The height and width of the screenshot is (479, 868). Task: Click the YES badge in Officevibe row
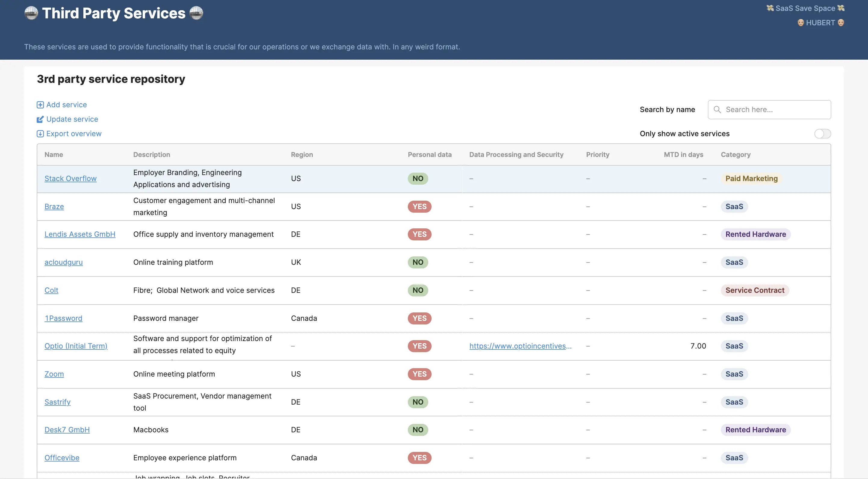click(x=420, y=458)
